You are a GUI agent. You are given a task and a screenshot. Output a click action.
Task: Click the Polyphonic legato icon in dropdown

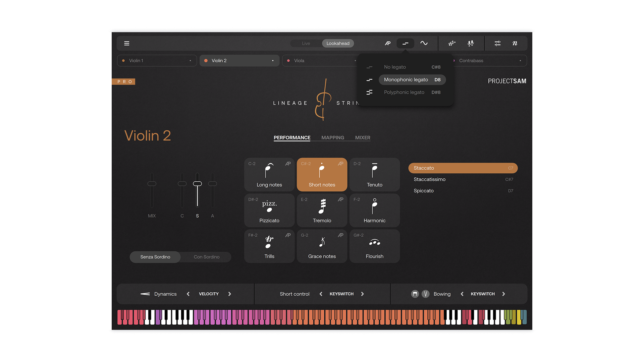[369, 92]
